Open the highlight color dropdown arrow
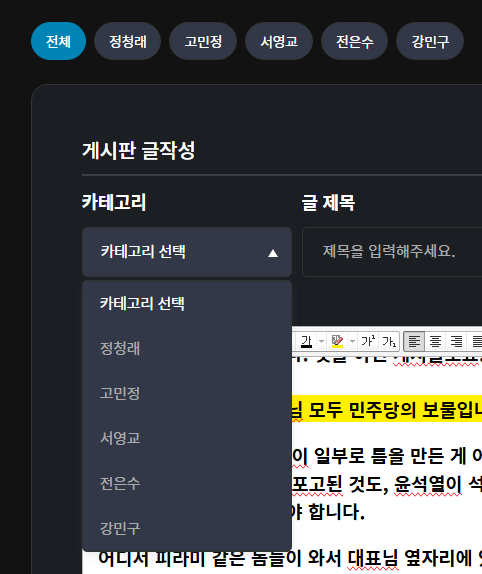Screen dimensions: 482x574 pyautogui.click(x=352, y=342)
